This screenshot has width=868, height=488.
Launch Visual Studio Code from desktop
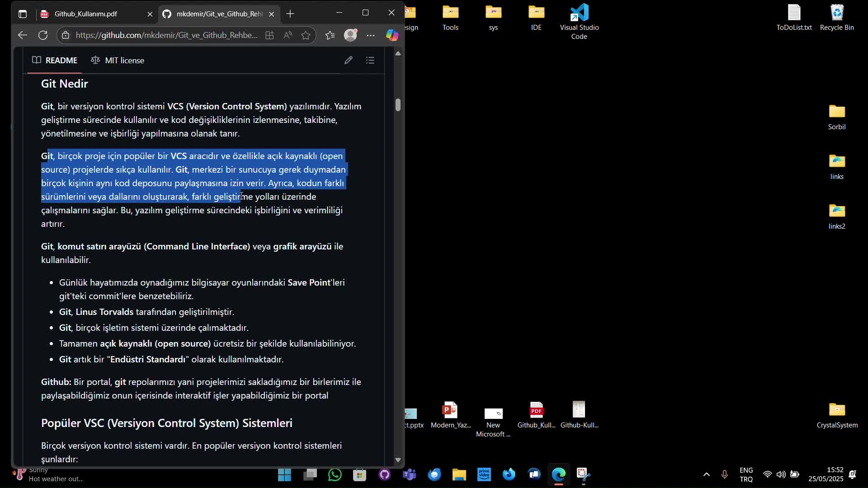click(579, 22)
